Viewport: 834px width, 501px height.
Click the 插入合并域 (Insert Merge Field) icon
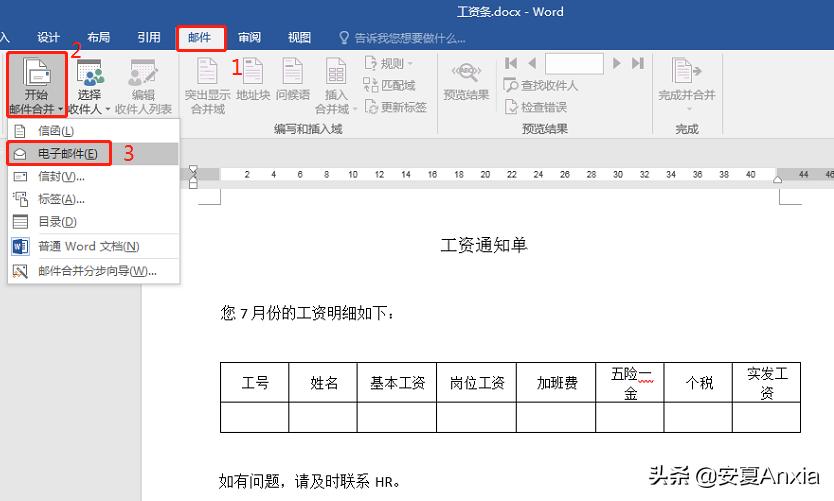tap(336, 71)
